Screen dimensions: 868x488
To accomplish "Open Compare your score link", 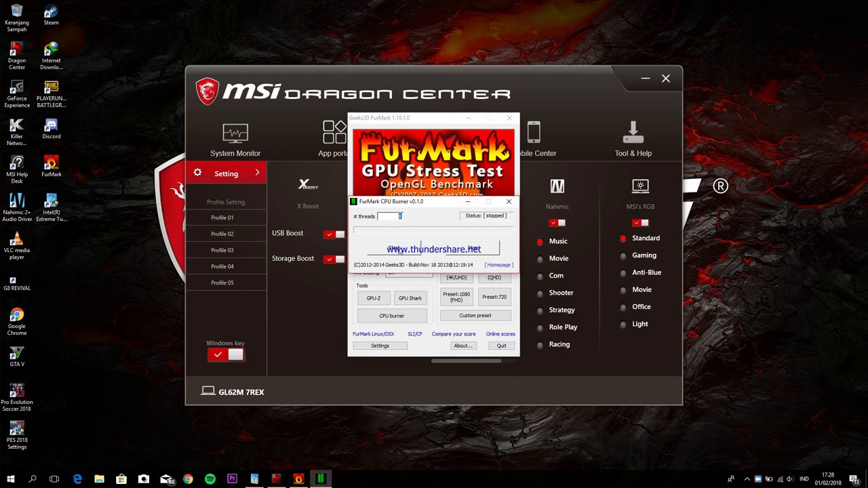I will click(x=454, y=334).
